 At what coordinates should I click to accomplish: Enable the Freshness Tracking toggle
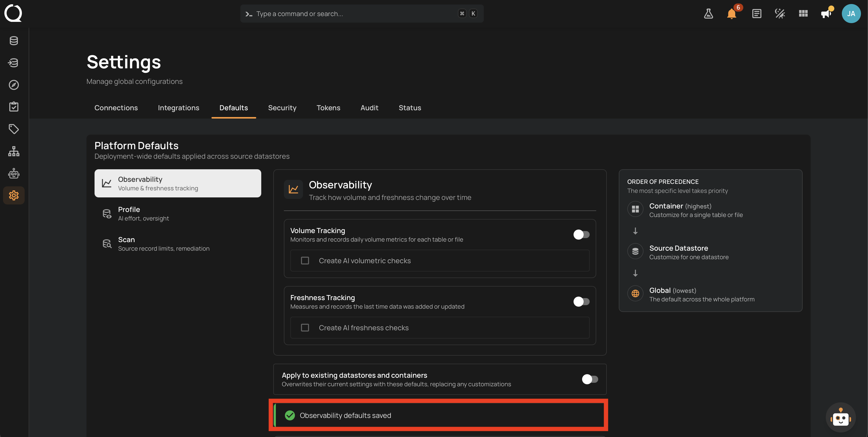[581, 301]
